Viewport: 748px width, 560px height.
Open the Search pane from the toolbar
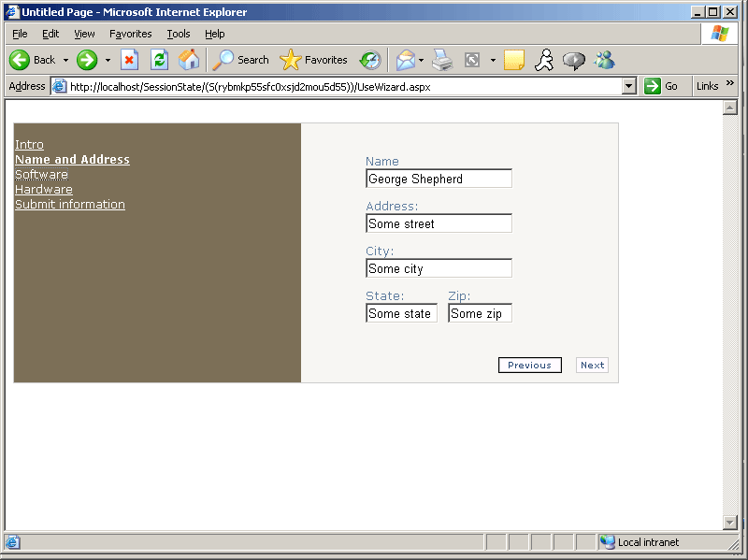pos(241,60)
